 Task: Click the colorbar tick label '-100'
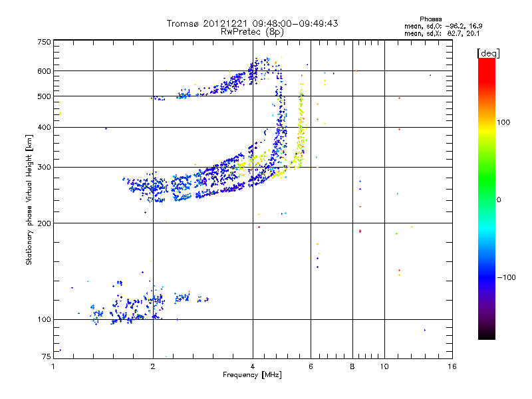click(x=506, y=277)
